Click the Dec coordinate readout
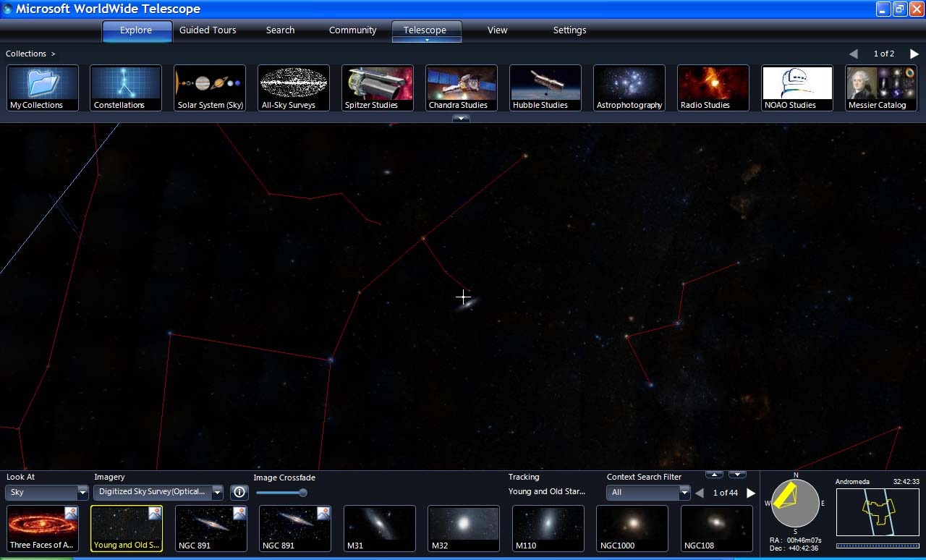Image resolution: width=926 pixels, height=560 pixels. 794,548
